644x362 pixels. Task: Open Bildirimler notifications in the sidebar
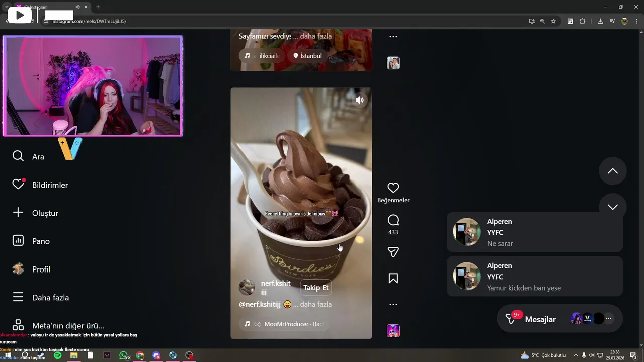[40, 185]
